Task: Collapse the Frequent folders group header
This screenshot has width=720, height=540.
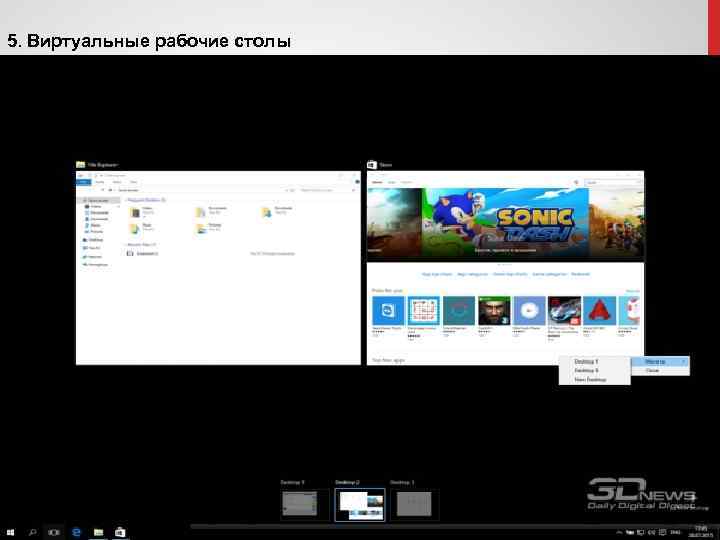Action: pos(145,200)
